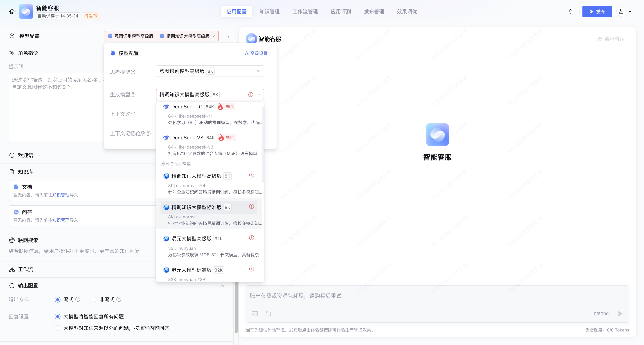Open the notification bell
644x345 pixels.
pos(571,12)
